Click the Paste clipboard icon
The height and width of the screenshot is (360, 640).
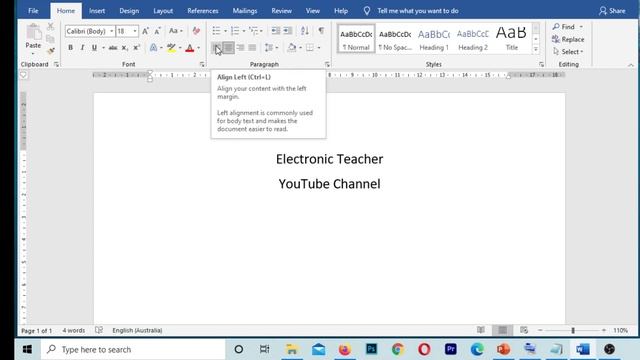tap(33, 33)
